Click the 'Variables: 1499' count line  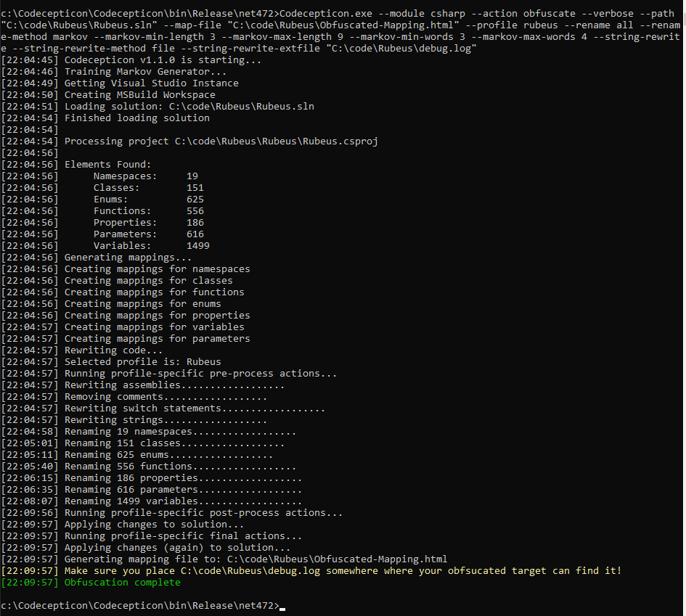click(105, 246)
